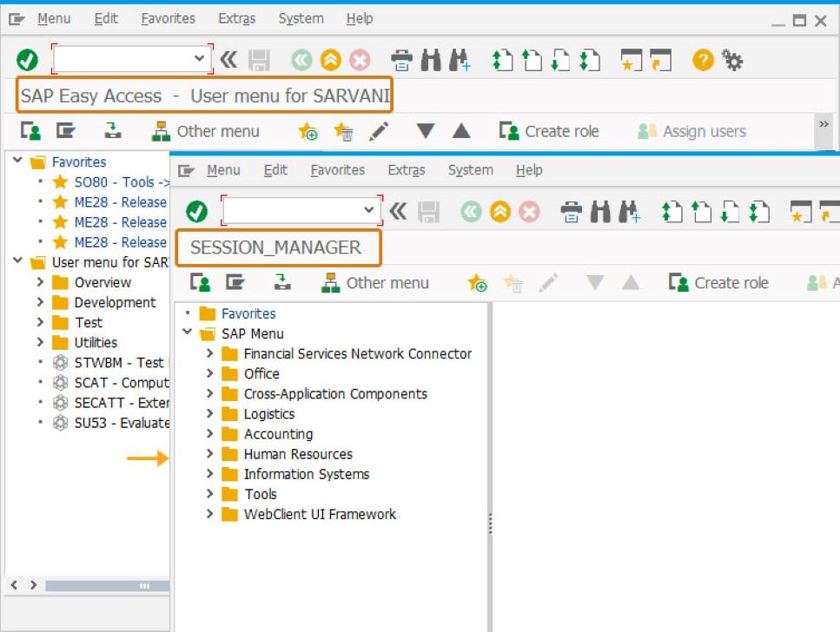Show more toolbar buttons via the » overflow

[x=823, y=124]
